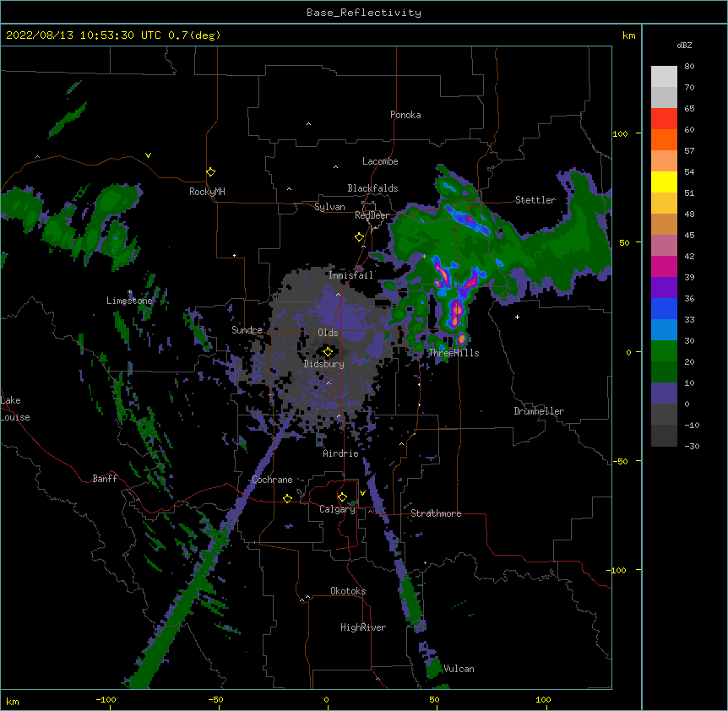Click the Base_Reflectivity title

pos(364,13)
